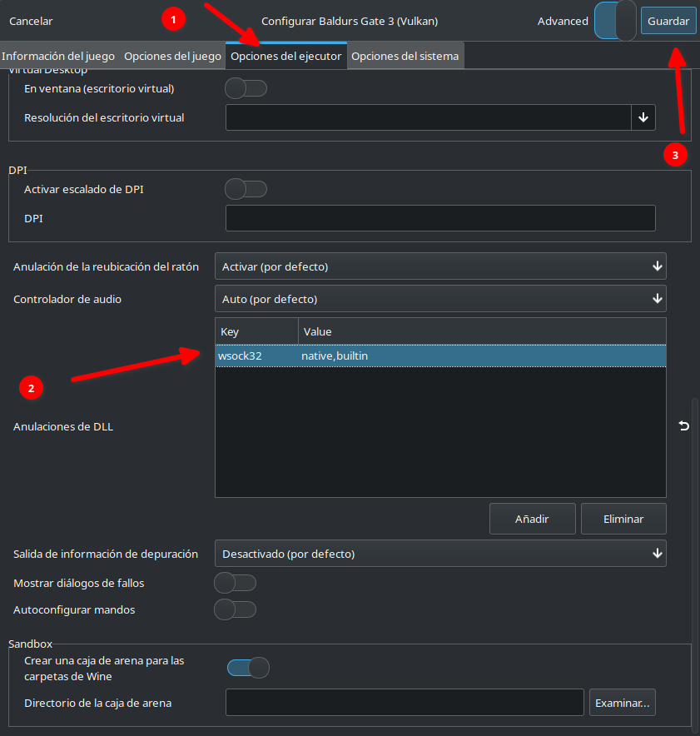Screen dimensions: 700x736
Task: Click the vertical scrollbar on the right
Action: click(695, 564)
